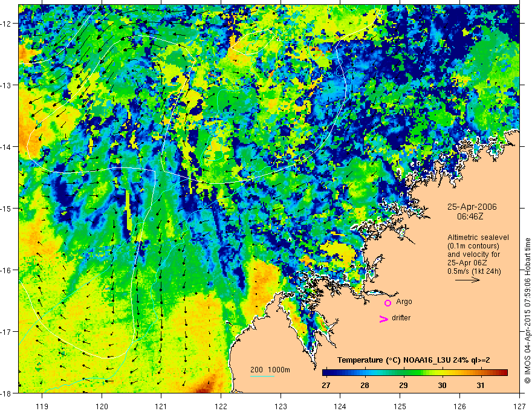Click the '126' longitude axis label
This screenshot has width=532, height=411.
point(459,406)
